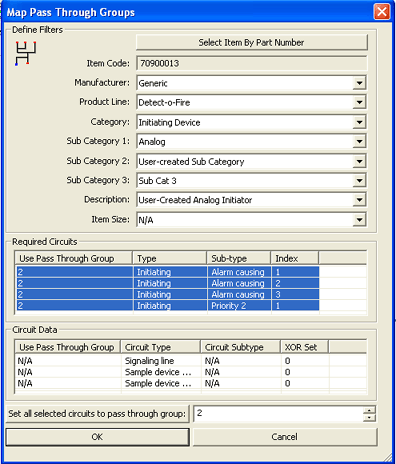Select the Priority 2 required circuit row
Screen dimensions: 396x464
pyautogui.click(x=168, y=306)
